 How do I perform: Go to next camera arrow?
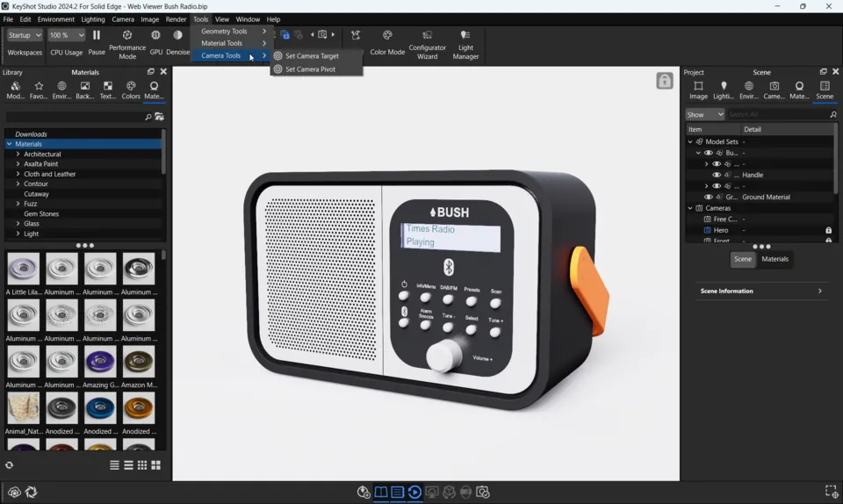click(x=333, y=35)
